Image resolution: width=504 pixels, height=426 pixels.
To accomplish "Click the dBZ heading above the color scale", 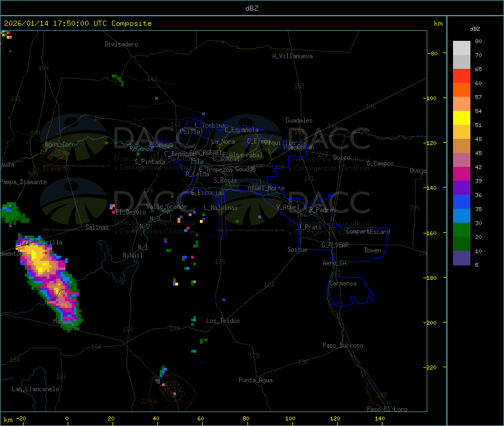I will (475, 29).
